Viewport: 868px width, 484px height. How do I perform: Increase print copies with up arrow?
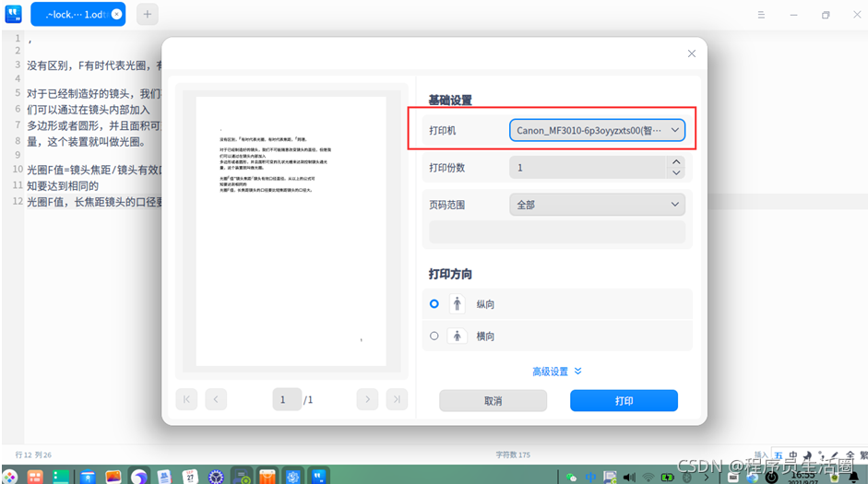676,161
